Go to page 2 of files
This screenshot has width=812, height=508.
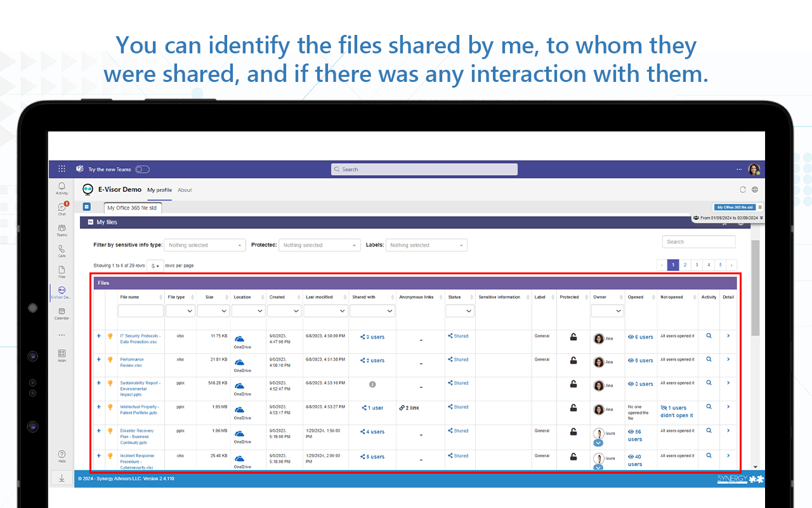(x=685, y=265)
